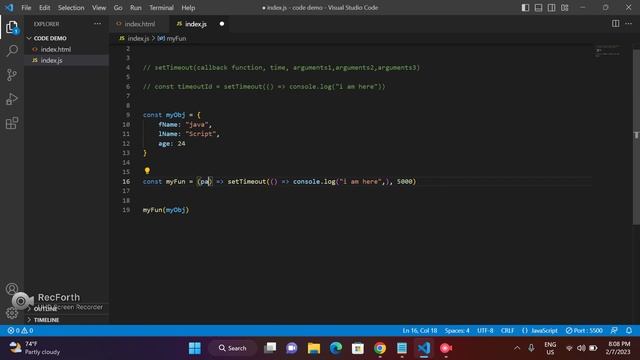Open the View menu
Image resolution: width=640 pixels, height=360 pixels.
point(99,7)
